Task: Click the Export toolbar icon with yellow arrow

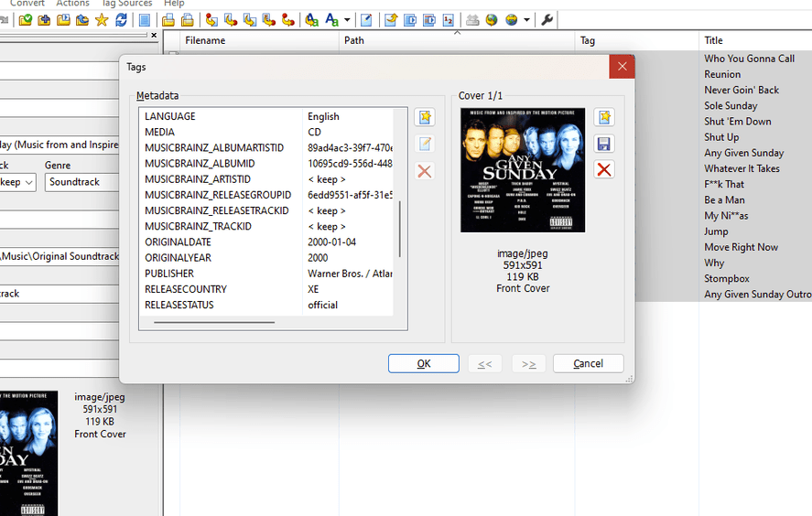Action: pyautogui.click(x=391, y=19)
